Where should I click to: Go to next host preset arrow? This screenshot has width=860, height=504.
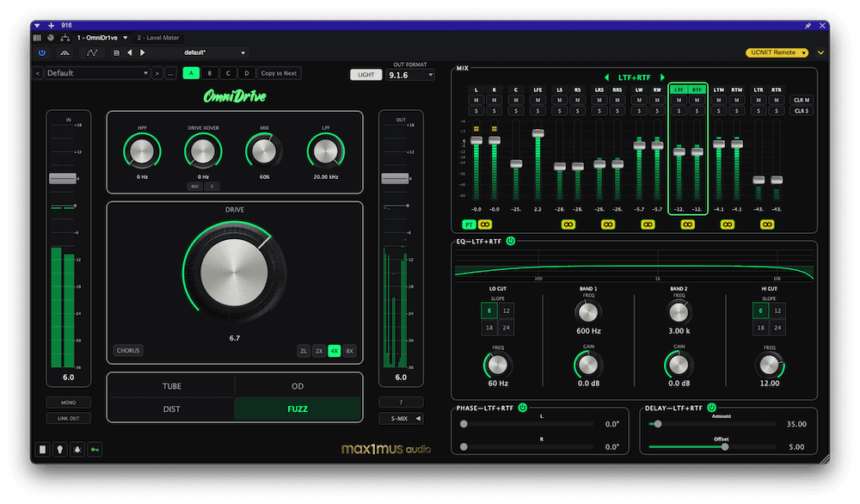[x=143, y=52]
